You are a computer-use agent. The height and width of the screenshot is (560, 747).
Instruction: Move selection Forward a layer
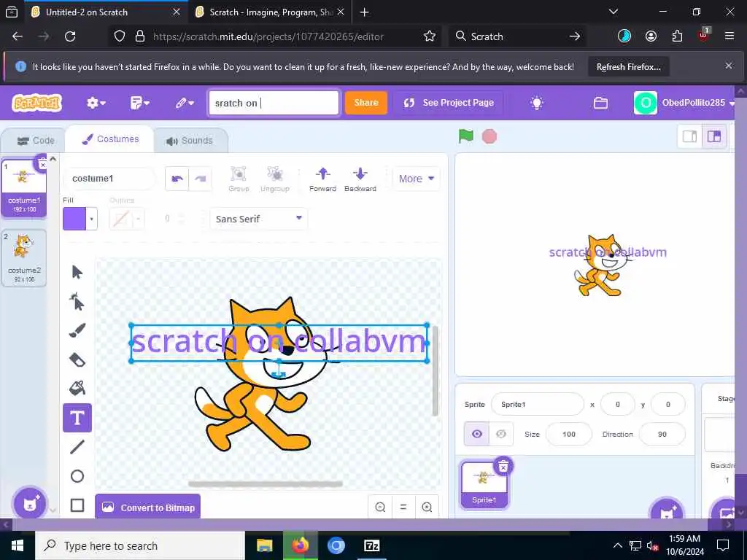click(x=322, y=179)
